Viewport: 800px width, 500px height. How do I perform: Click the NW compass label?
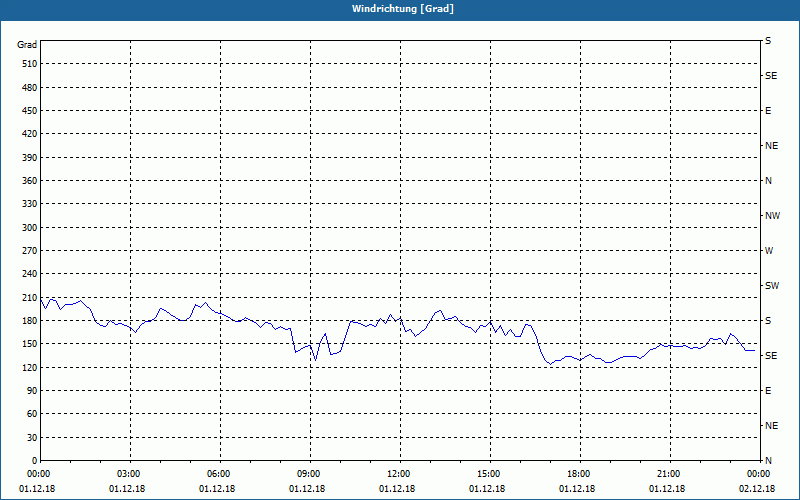coord(772,216)
